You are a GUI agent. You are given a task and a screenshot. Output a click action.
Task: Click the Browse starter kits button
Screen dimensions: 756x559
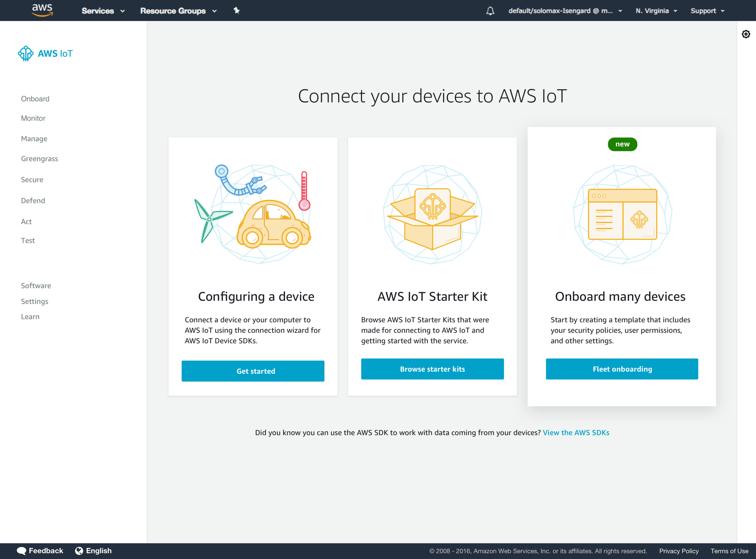tap(432, 369)
